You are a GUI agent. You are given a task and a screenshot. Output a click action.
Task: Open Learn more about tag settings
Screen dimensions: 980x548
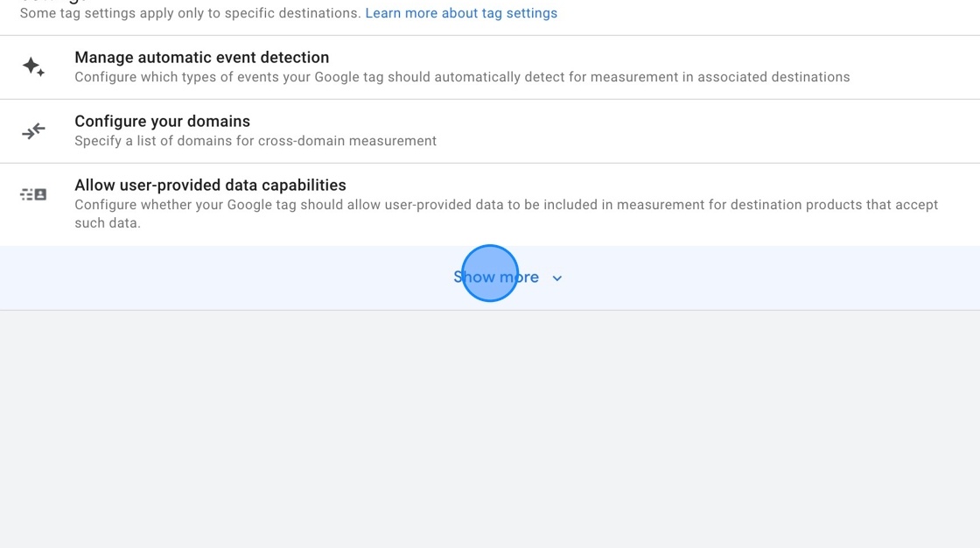tap(461, 12)
